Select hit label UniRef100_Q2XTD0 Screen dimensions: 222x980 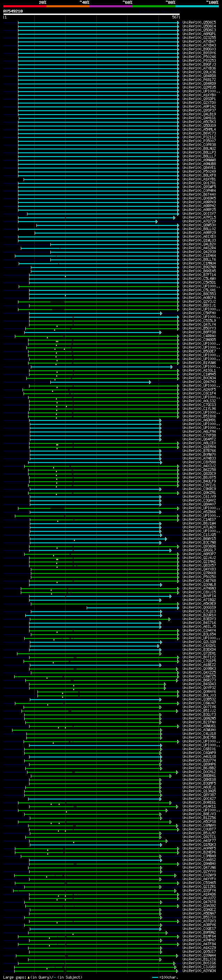pyautogui.click(x=199, y=103)
